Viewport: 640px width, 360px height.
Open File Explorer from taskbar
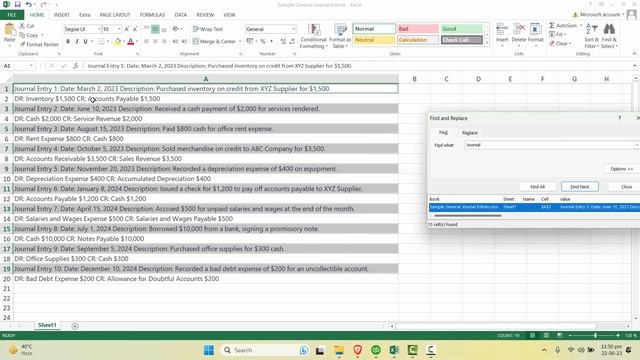[339, 350]
